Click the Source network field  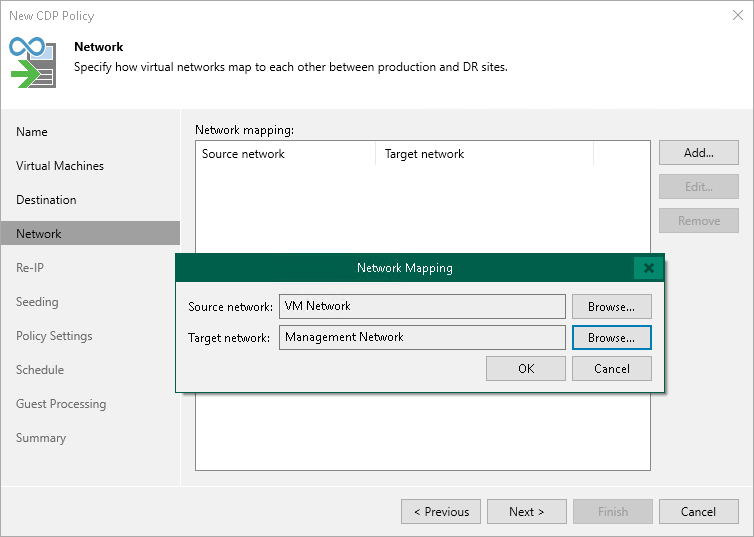(x=422, y=306)
